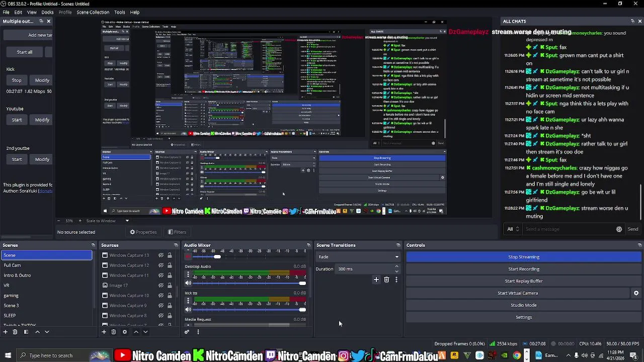The image size is (644, 362).
Task: Open Desktop Audio three-dot options
Action: pyautogui.click(x=188, y=275)
